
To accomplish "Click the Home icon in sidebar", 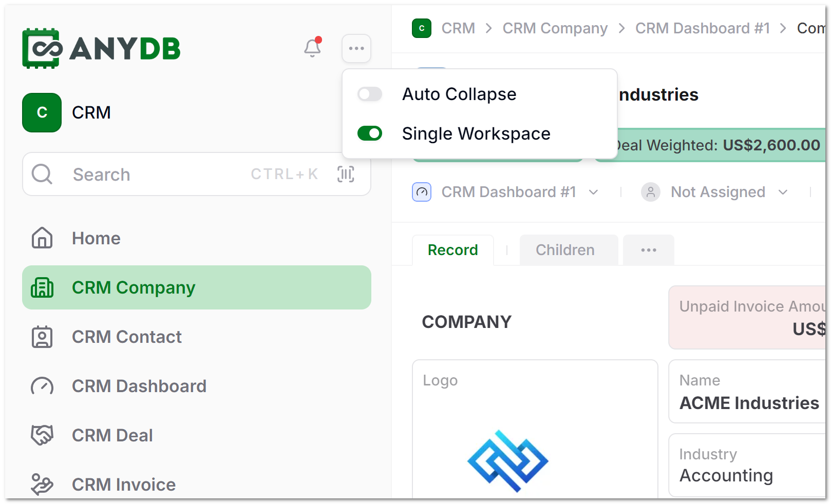I will click(42, 238).
